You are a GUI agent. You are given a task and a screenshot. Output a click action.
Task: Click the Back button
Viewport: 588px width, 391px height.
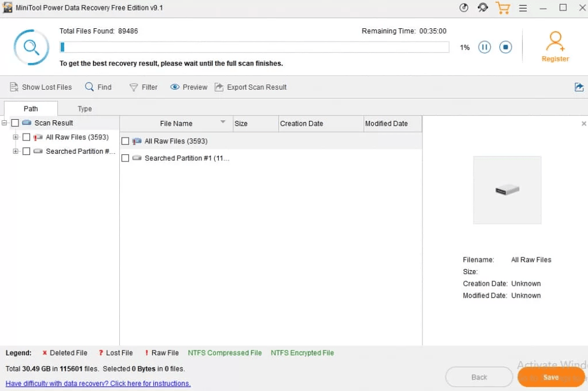click(x=479, y=377)
